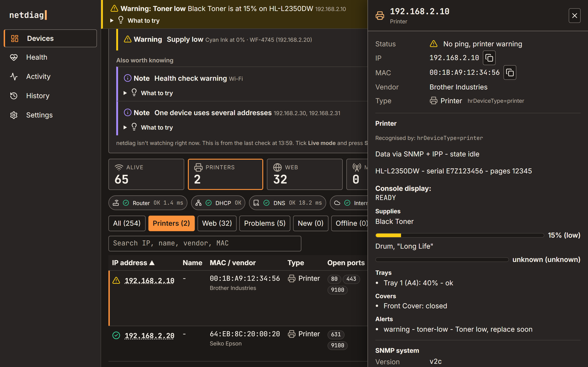Open Activity via the pulse icon
Viewport: 588px width, 367px height.
[14, 76]
